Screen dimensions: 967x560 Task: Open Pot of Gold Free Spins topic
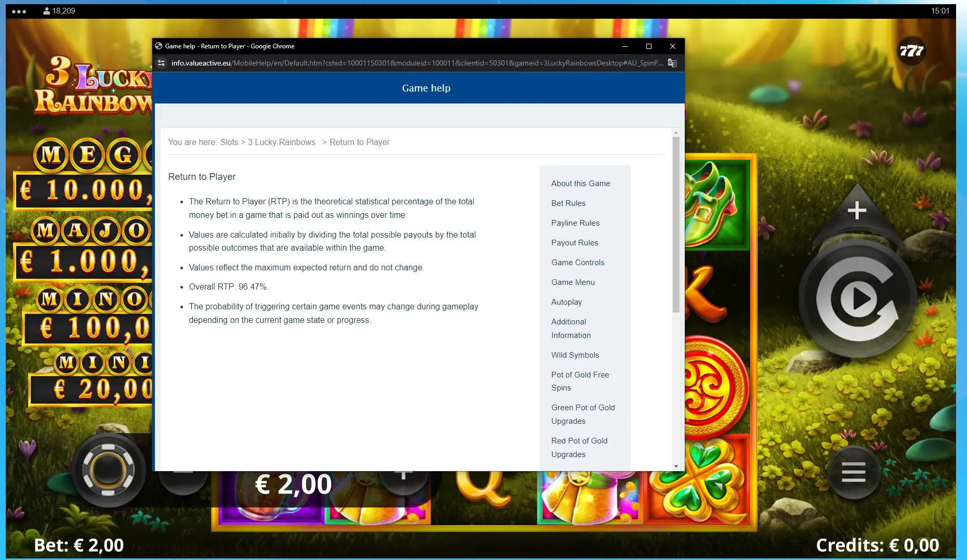pyautogui.click(x=580, y=381)
